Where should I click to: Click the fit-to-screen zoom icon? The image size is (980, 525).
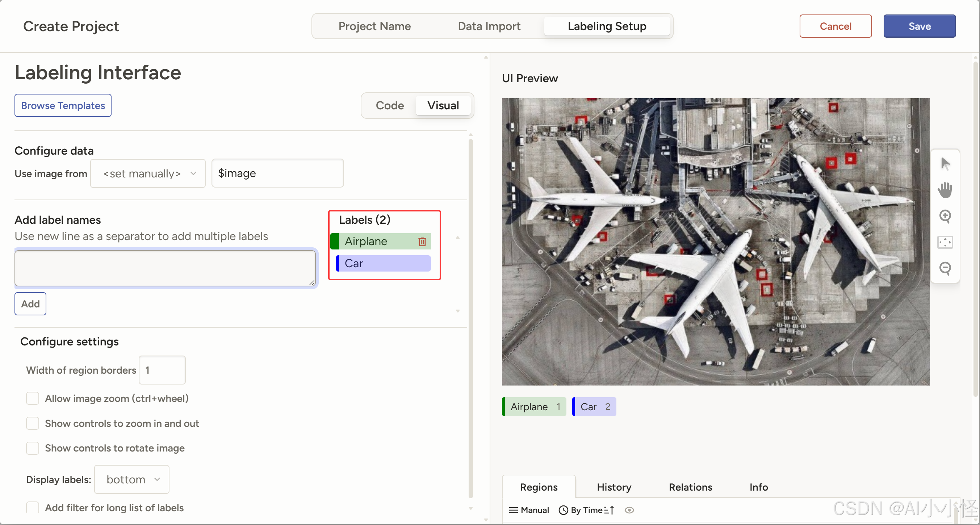[945, 242]
